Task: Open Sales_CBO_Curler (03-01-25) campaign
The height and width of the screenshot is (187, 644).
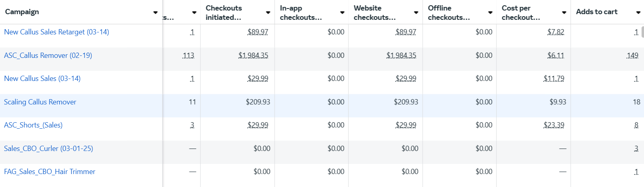Action: 48,149
